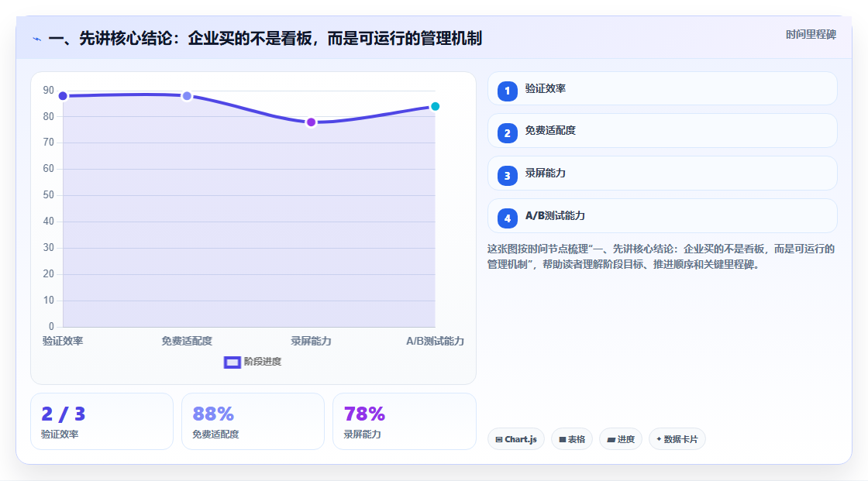This screenshot has height=481, width=868.
Task: Click the x-axis label 免费适配度
Action: pyautogui.click(x=187, y=342)
